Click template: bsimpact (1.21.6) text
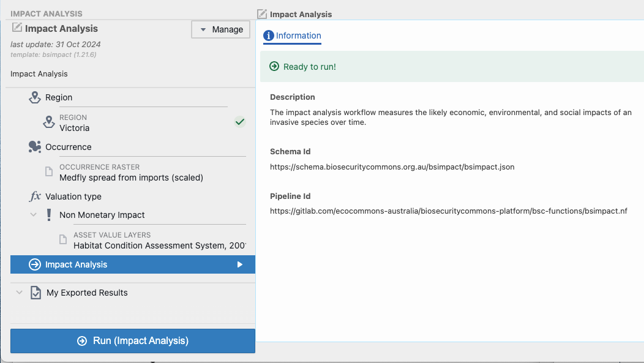Image resolution: width=644 pixels, height=363 pixels. tap(53, 54)
